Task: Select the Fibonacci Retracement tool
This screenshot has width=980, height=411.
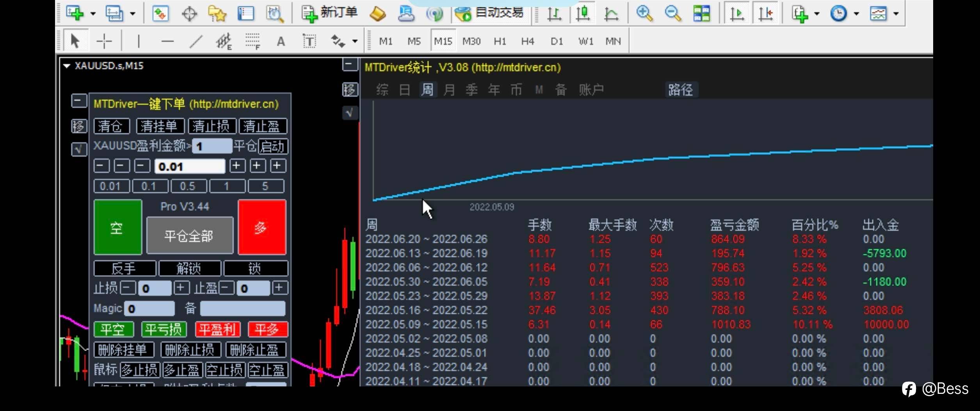Action: coord(253,41)
